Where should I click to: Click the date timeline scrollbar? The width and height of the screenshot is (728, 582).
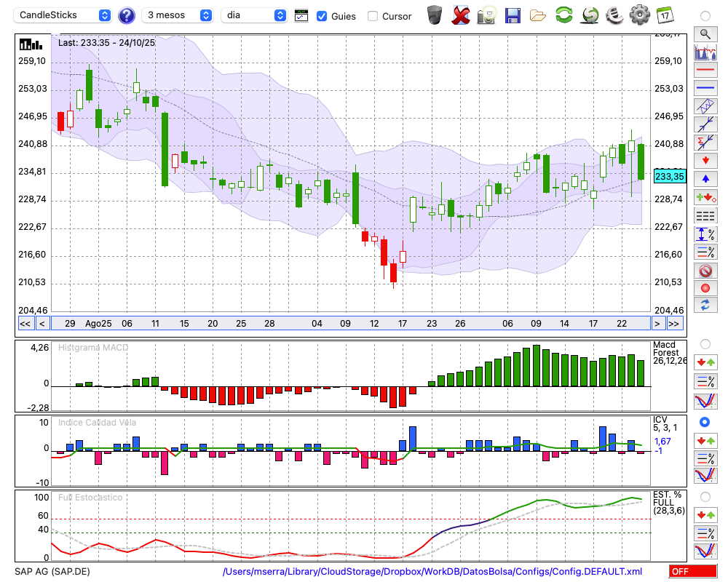click(x=349, y=324)
